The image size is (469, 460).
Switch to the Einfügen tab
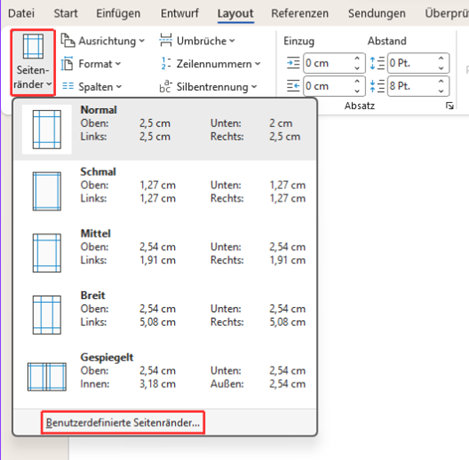click(118, 13)
